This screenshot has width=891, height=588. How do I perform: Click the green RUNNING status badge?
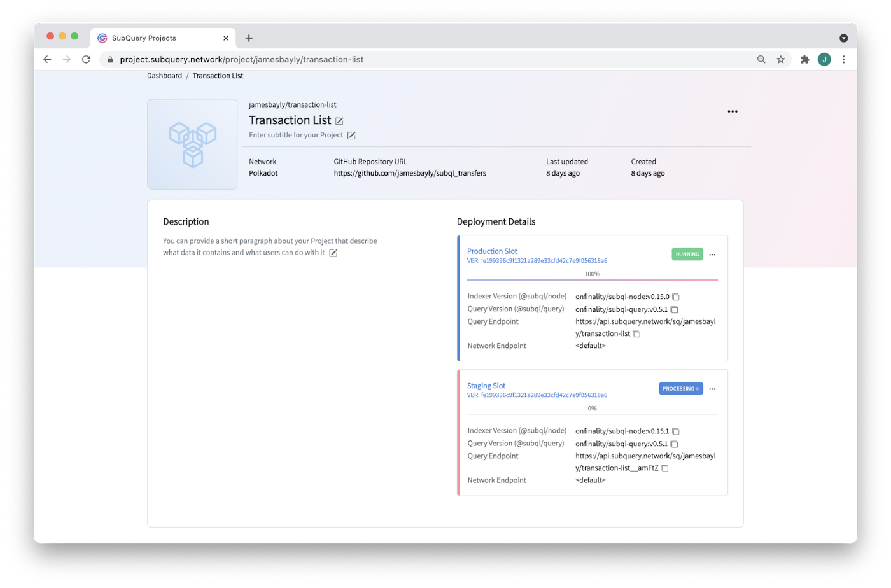[x=687, y=255]
